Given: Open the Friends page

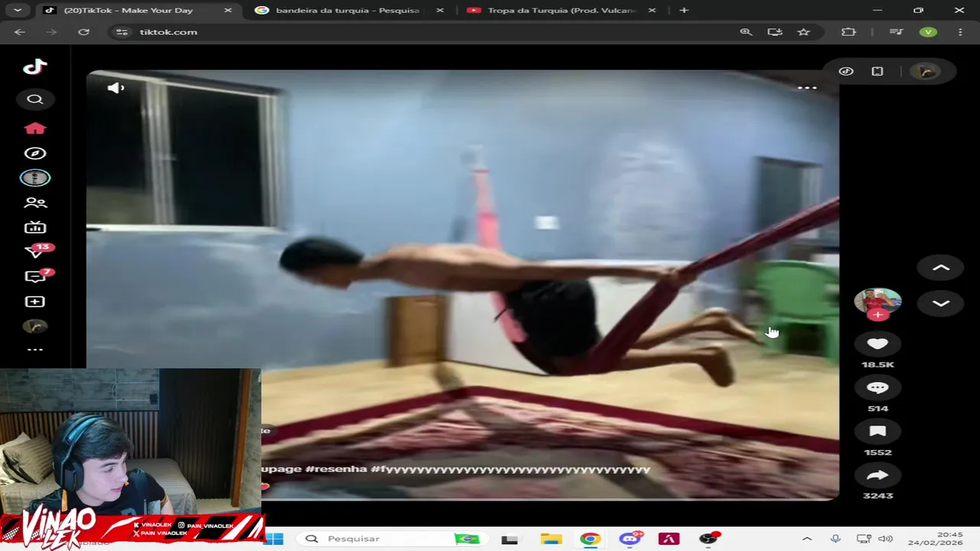Looking at the screenshot, I should pos(35,203).
